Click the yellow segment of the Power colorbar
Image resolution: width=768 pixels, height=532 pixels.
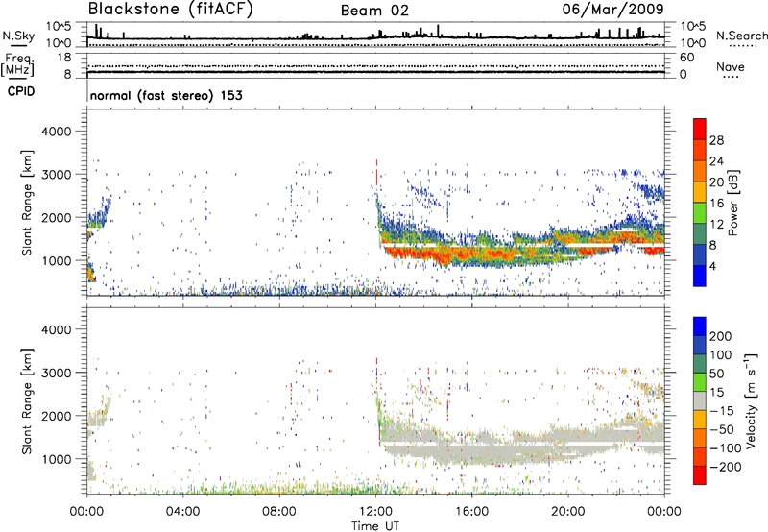coord(700,191)
